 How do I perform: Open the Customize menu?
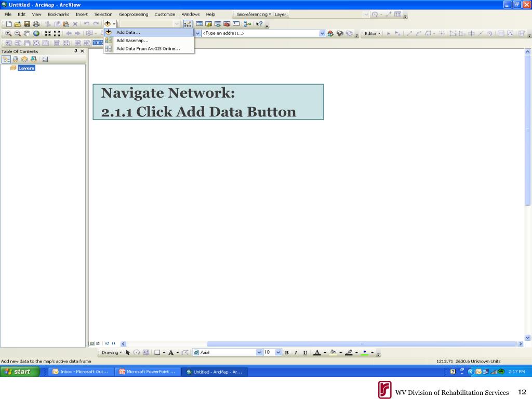[165, 14]
